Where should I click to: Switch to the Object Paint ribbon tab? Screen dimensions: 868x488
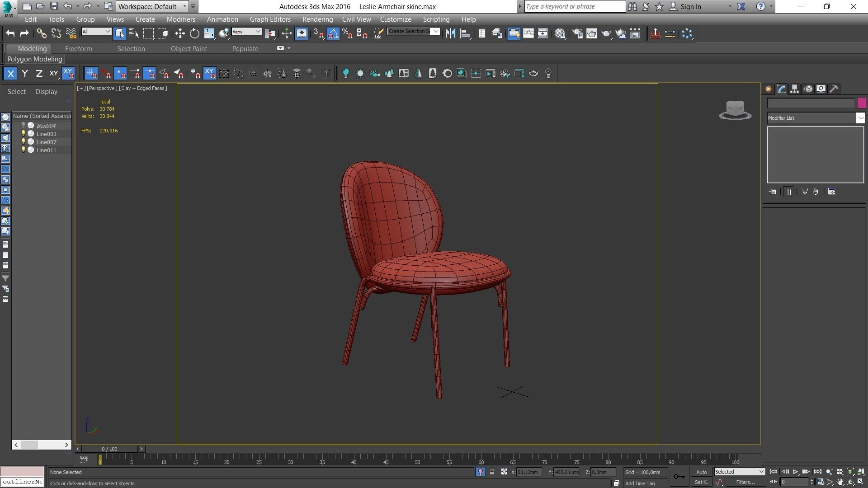coord(189,48)
